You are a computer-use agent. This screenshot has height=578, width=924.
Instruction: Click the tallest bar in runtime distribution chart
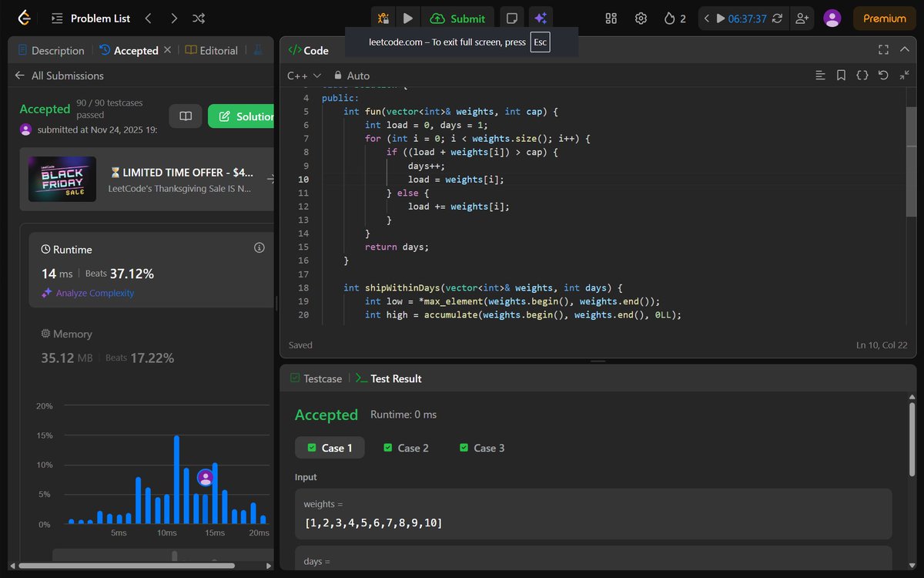tap(176, 480)
